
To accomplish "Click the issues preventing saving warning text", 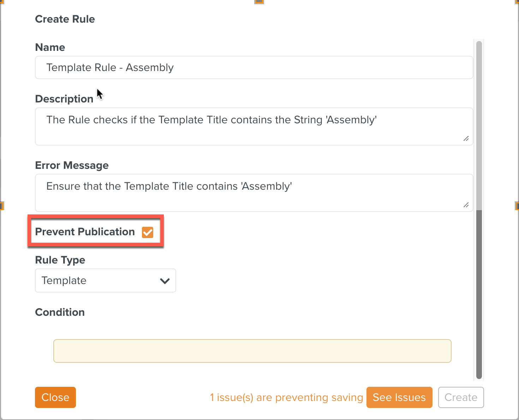I will coord(286,397).
